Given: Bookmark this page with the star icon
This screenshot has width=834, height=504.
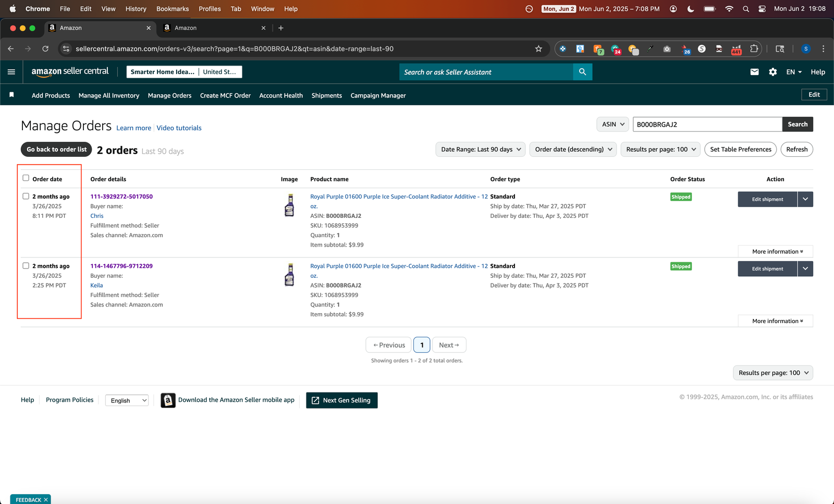Looking at the screenshot, I should (538, 48).
